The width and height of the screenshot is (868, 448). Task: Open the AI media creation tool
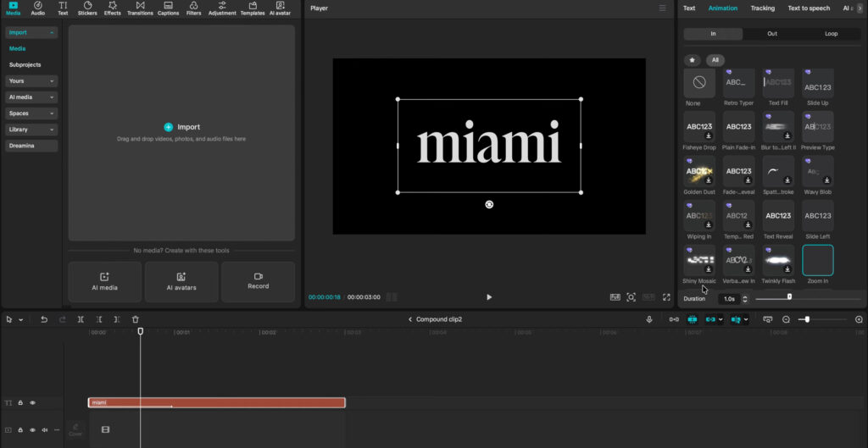coord(104,281)
